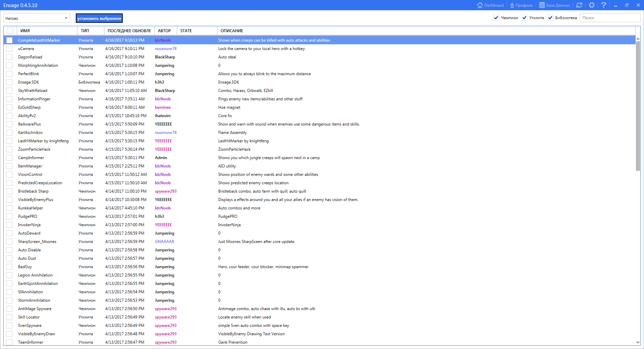This screenshot has height=349, width=644.
Task: Select the KunkkaHelper entry
Action: (x=31, y=208)
